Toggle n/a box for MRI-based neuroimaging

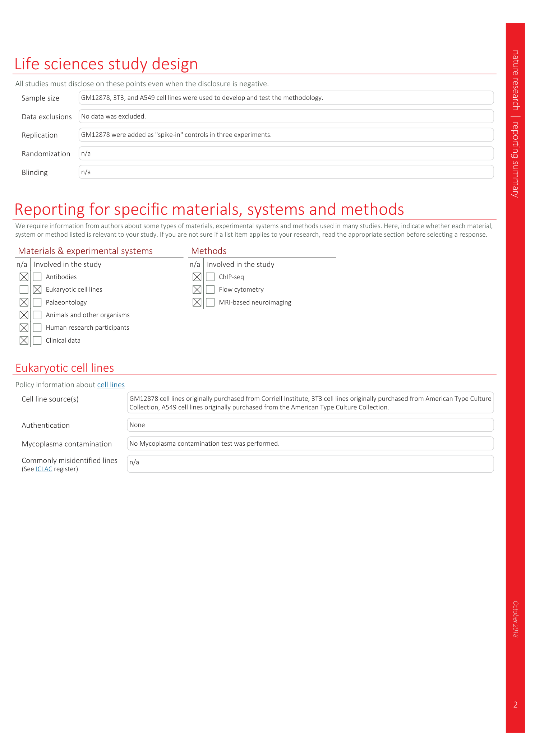197,302
